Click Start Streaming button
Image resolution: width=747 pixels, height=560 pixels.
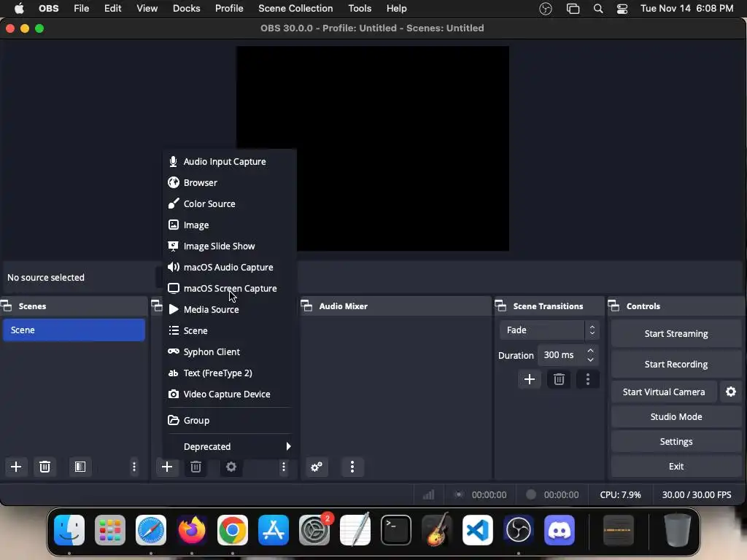click(676, 333)
